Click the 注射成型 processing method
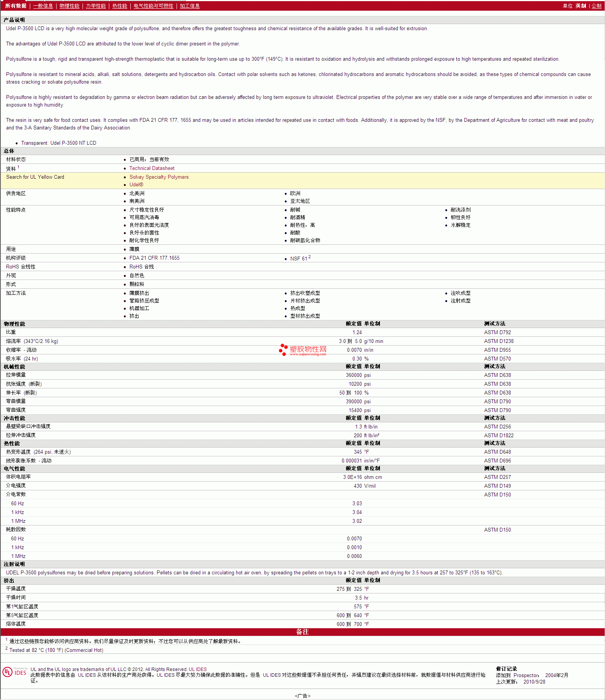The height and width of the screenshot is (700, 605). click(461, 301)
